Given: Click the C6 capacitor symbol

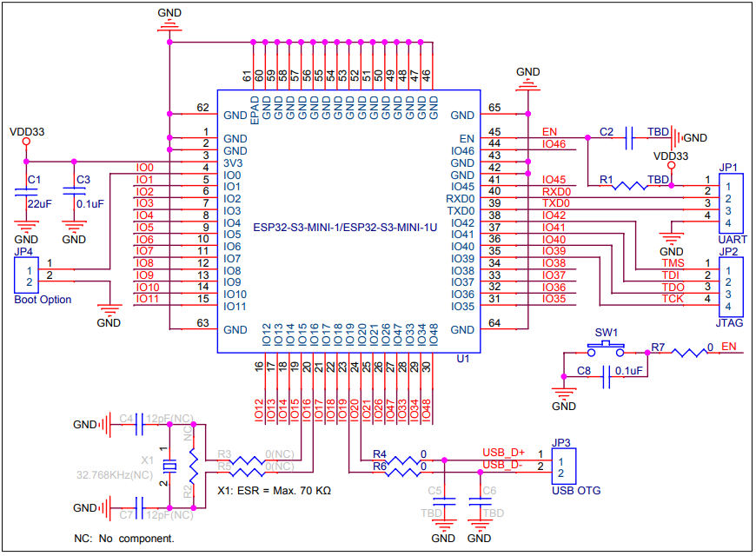Looking at the screenshot, I should [x=480, y=501].
